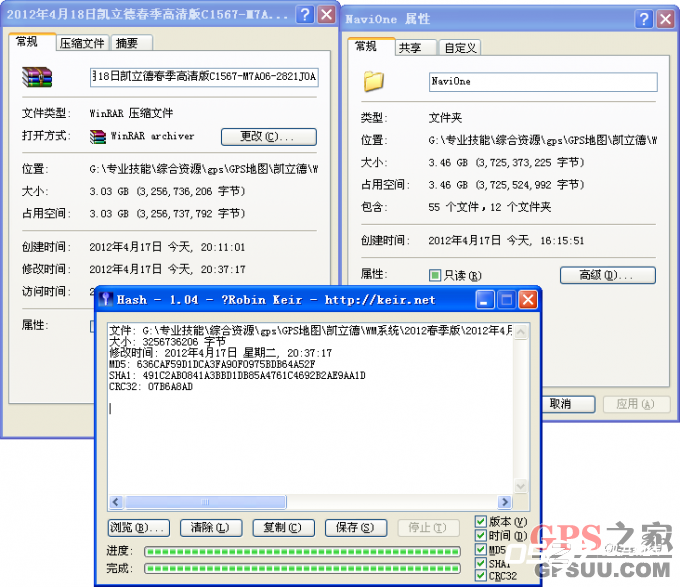Close the NaviOne properties window
Screen dimensions: 680x587
pyautogui.click(x=666, y=19)
